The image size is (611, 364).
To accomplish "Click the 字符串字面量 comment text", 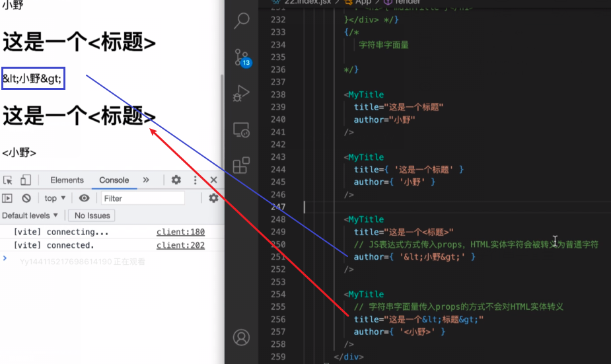I will [x=383, y=45].
